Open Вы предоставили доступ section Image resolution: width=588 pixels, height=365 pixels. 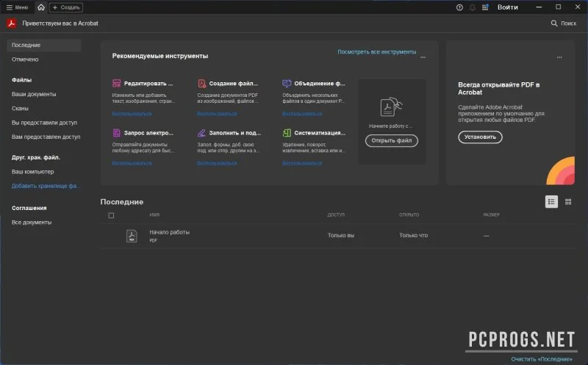pyautogui.click(x=44, y=123)
